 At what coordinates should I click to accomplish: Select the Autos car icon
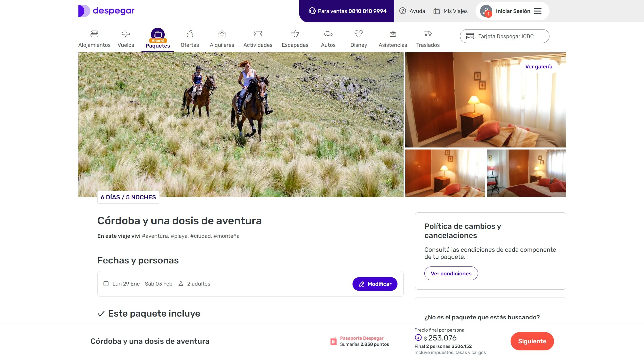pyautogui.click(x=328, y=34)
